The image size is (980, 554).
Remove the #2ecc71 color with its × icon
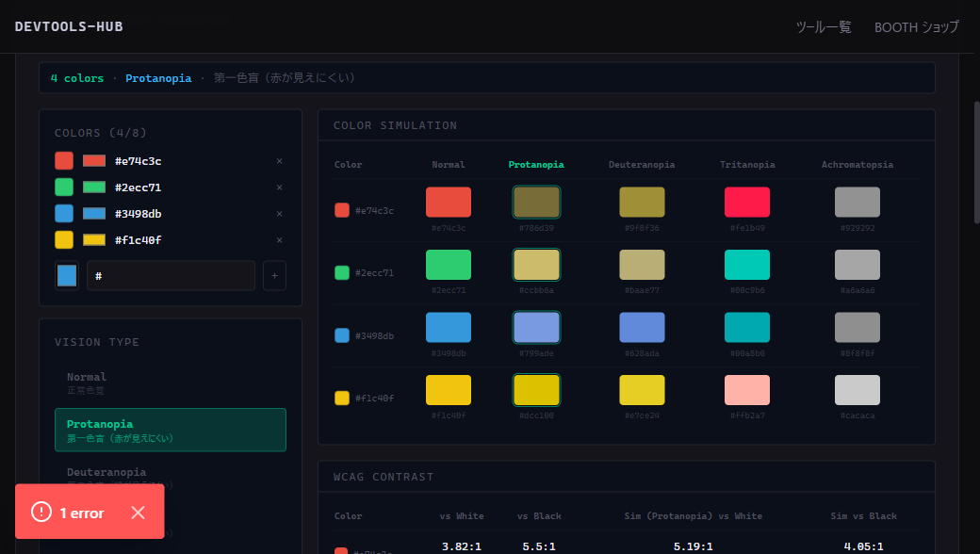pos(279,187)
